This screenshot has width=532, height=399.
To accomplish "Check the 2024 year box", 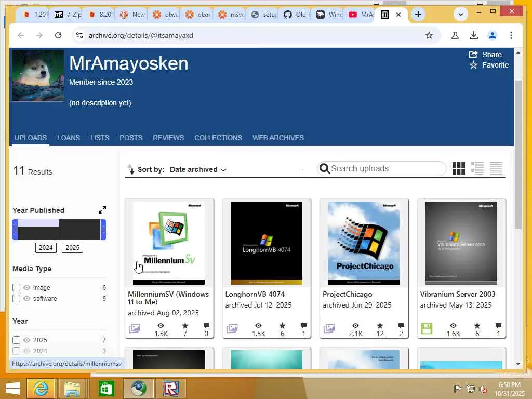I will pos(16,351).
